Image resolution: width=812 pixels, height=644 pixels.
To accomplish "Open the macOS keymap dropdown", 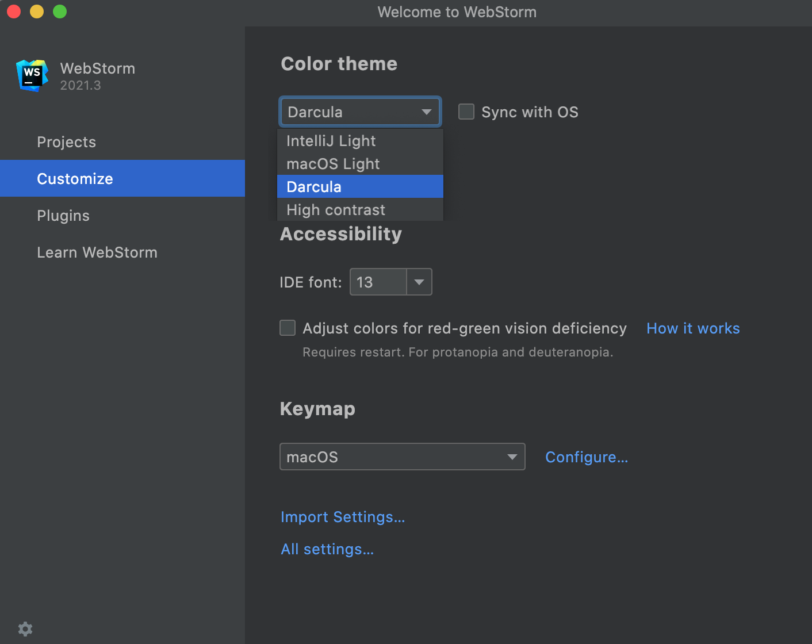I will [403, 457].
